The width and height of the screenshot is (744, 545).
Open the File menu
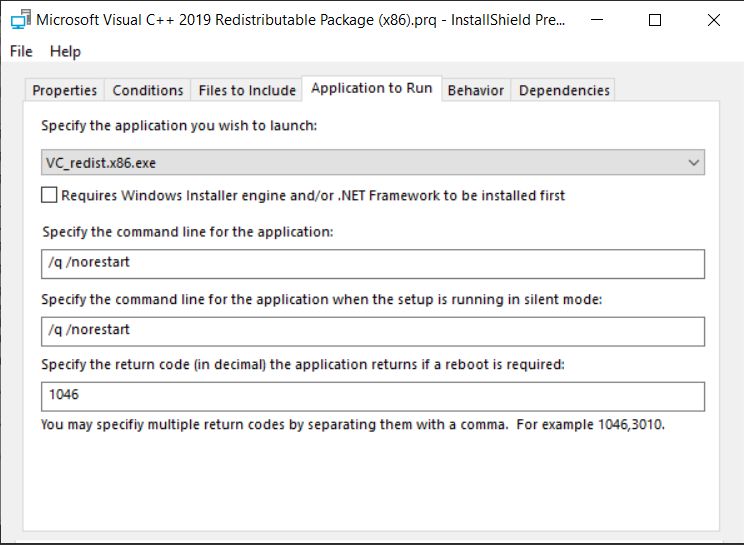coord(21,51)
